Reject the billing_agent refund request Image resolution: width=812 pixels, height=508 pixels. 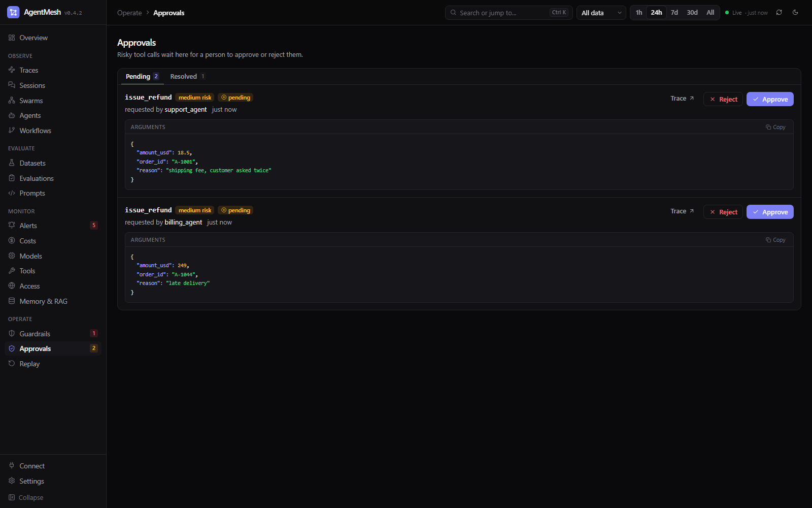coord(723,212)
